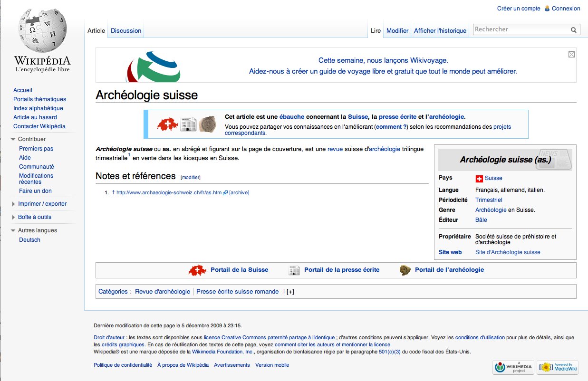Click the Catégories link
The image size is (588, 381).
coord(113,292)
